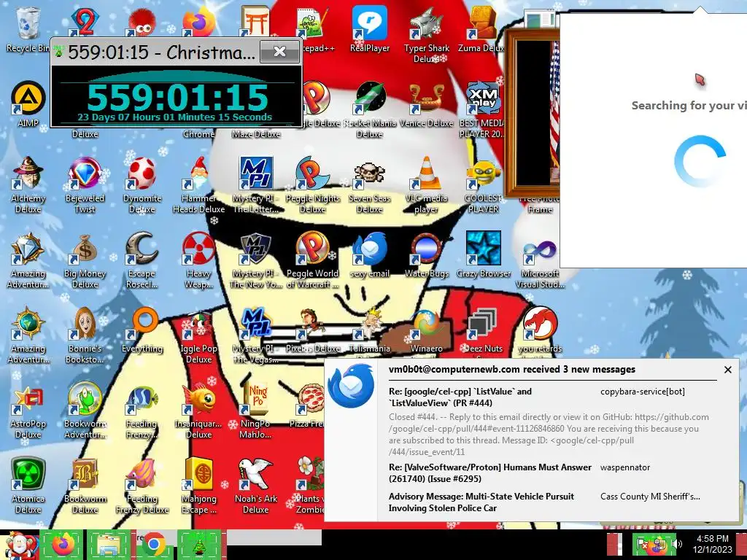
Task: Launch the Heavy Weapon desktop shortcut
Action: [x=198, y=259]
